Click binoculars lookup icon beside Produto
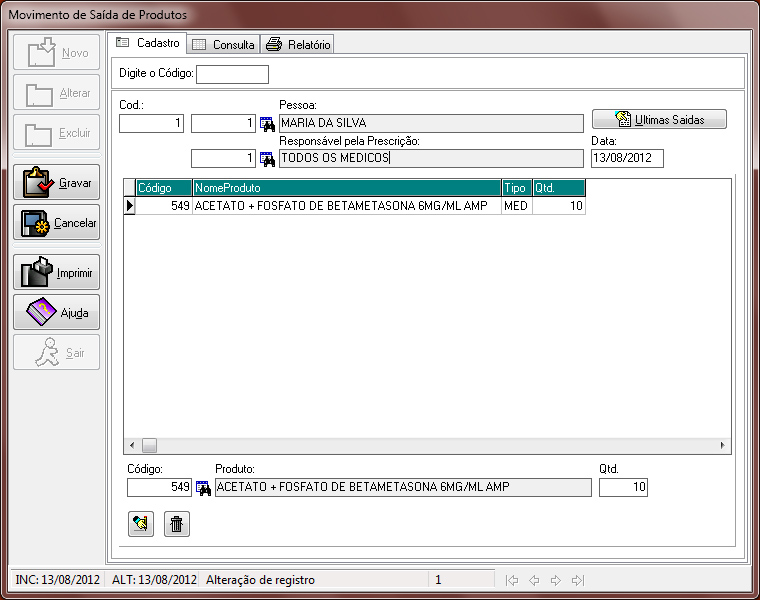760x600 pixels. pos(203,488)
